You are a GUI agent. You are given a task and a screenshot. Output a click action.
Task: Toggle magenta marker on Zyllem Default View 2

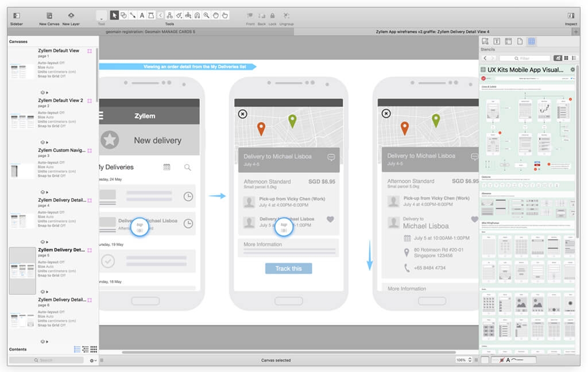(90, 101)
